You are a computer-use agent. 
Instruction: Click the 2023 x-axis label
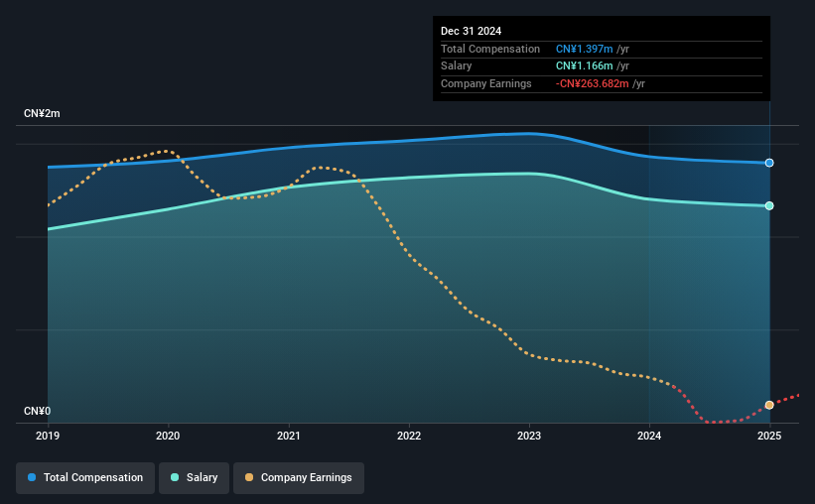(529, 436)
